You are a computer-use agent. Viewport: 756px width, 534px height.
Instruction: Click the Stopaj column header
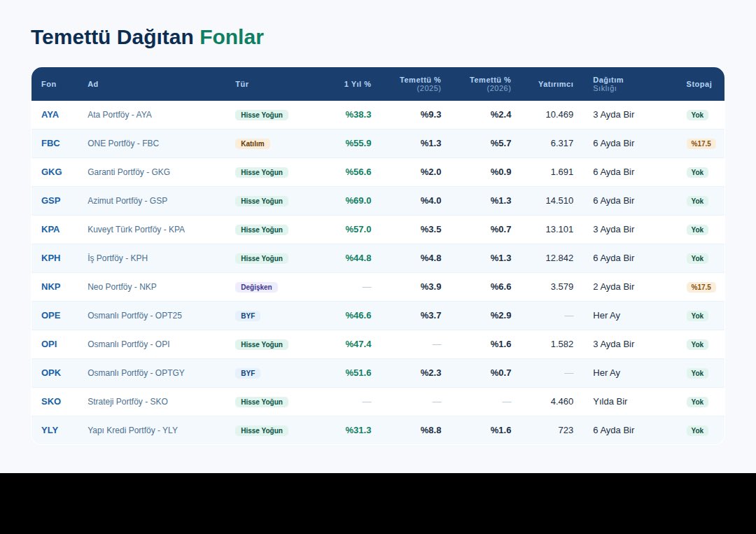coord(699,84)
